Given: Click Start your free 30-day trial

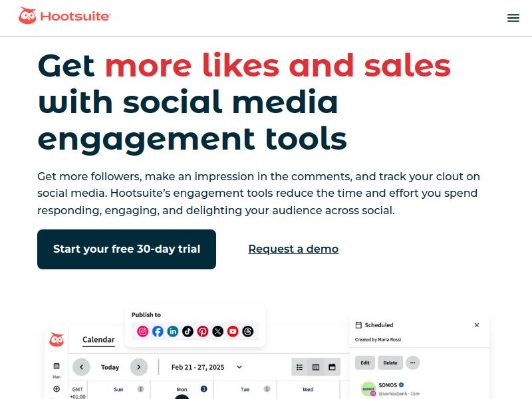Looking at the screenshot, I should 126,249.
